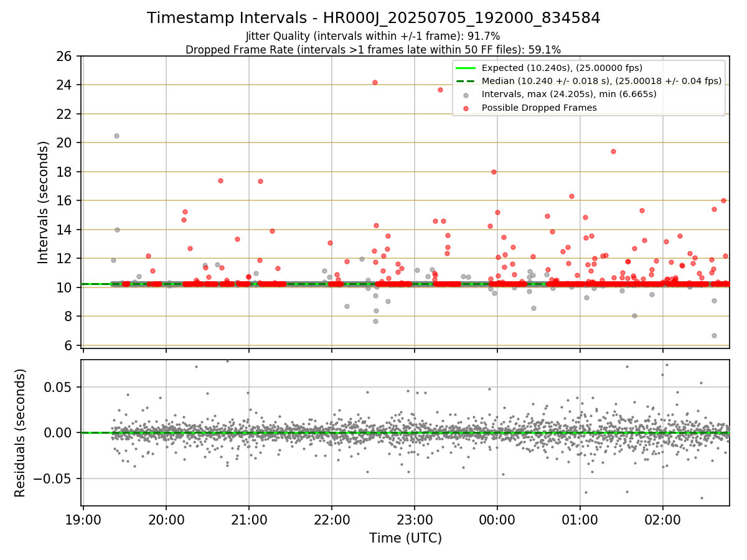Viewport: 747px width, 560px height.
Task: Click the plot title HR000J_20250705_192000_834584
Action: (374, 18)
